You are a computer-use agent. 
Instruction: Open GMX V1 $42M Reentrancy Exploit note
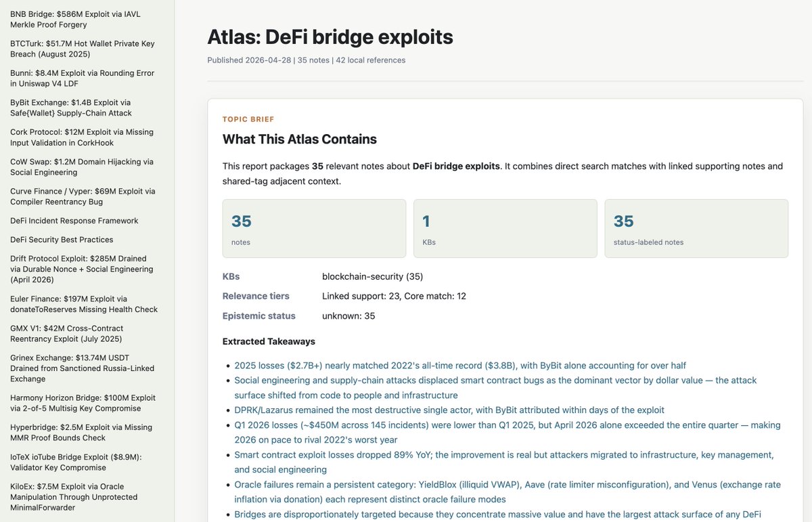[66, 334]
